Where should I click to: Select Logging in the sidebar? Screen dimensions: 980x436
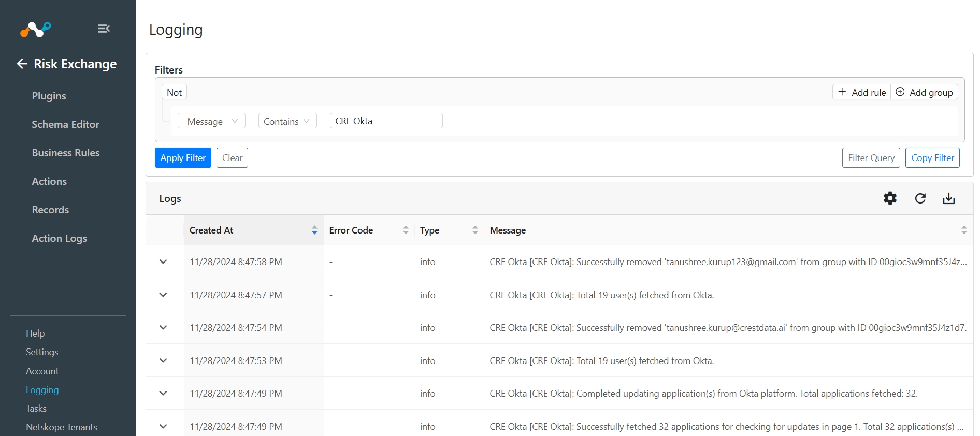click(42, 390)
